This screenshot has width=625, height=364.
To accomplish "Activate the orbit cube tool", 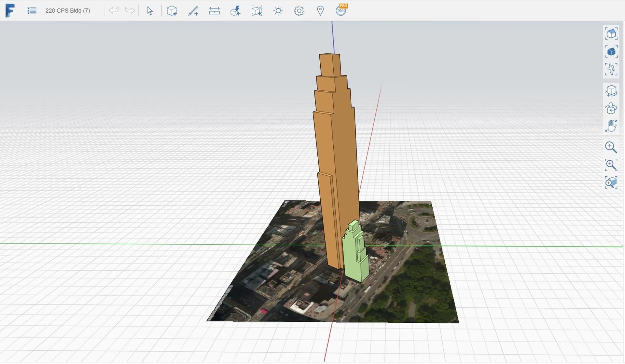I will coord(611,91).
